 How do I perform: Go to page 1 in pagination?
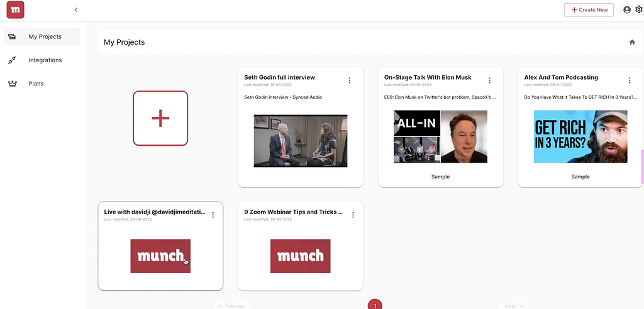point(375,305)
